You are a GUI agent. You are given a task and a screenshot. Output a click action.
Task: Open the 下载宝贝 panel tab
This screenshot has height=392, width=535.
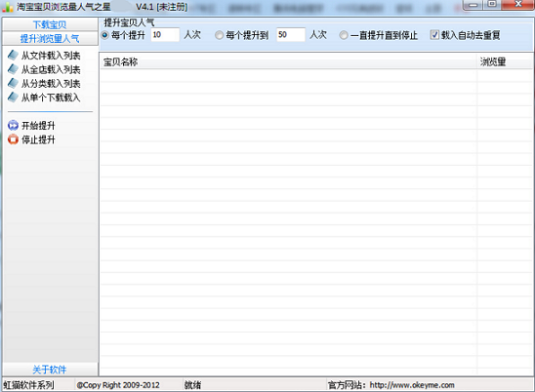click(x=50, y=24)
